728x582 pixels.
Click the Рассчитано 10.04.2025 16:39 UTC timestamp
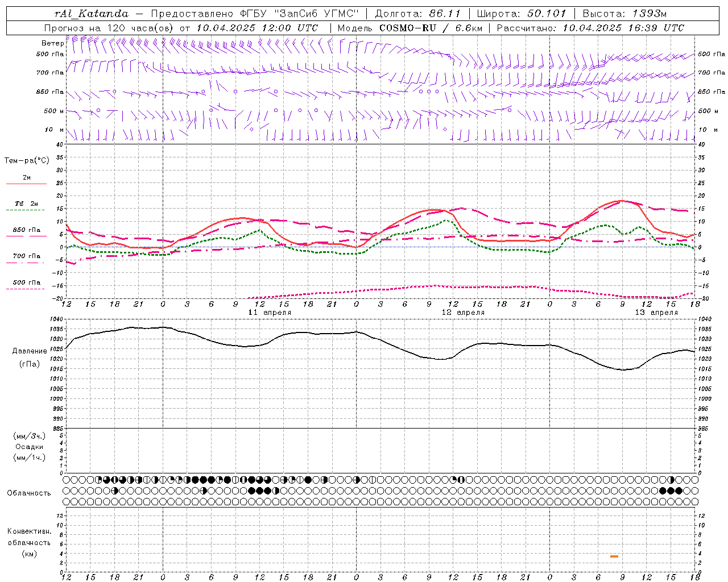590,28
